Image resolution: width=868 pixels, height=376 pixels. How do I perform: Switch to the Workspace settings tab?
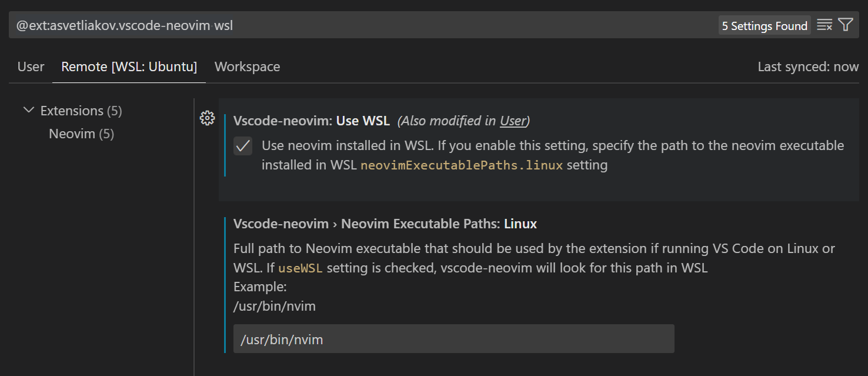coord(247,67)
